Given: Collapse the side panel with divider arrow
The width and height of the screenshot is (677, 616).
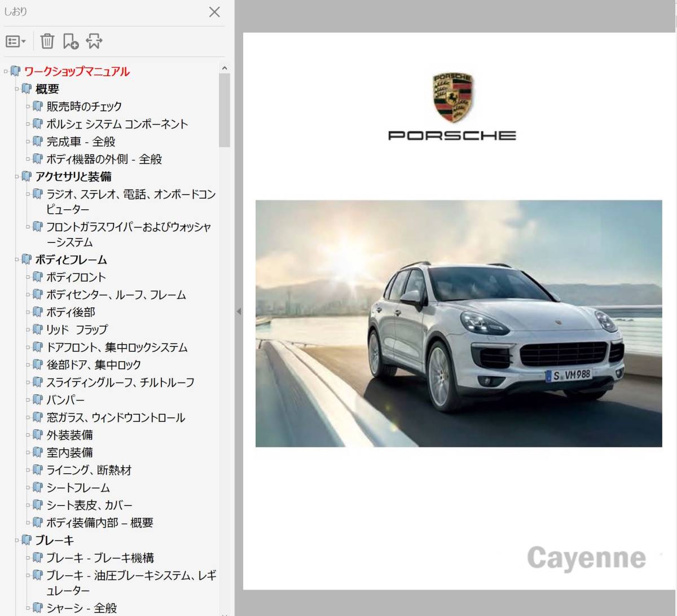Looking at the screenshot, I should [x=239, y=311].
